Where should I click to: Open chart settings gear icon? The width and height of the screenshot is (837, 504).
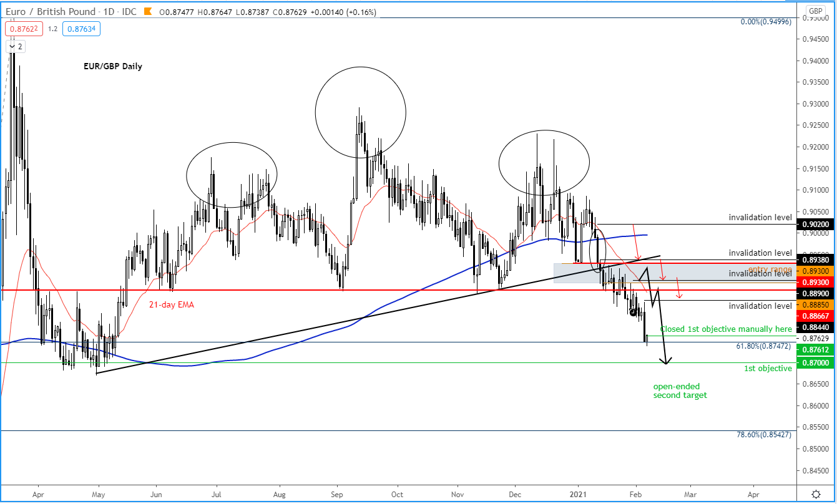(x=815, y=493)
